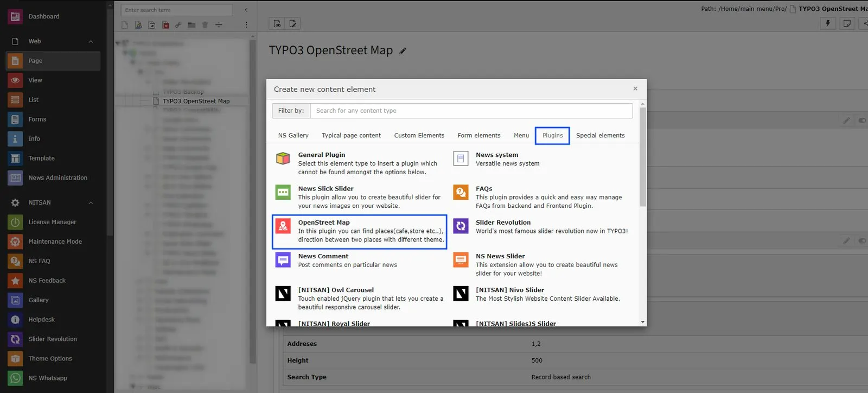Choose the [NITSAN] Owl Carousel plugin

click(360, 299)
